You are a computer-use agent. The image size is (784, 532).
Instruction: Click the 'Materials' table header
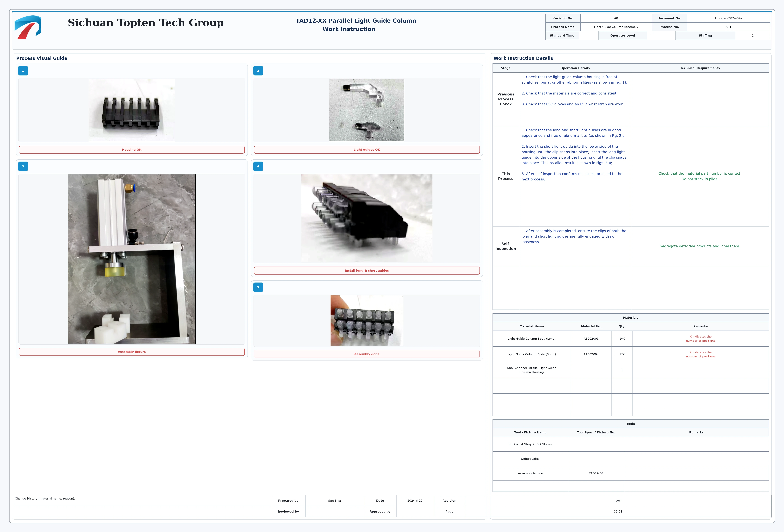[x=631, y=318]
